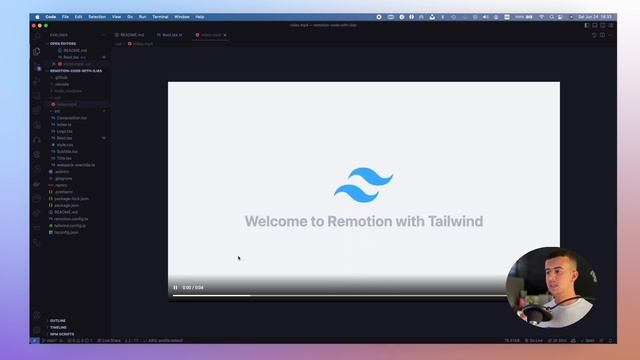Open the Apple menu

tap(37, 17)
